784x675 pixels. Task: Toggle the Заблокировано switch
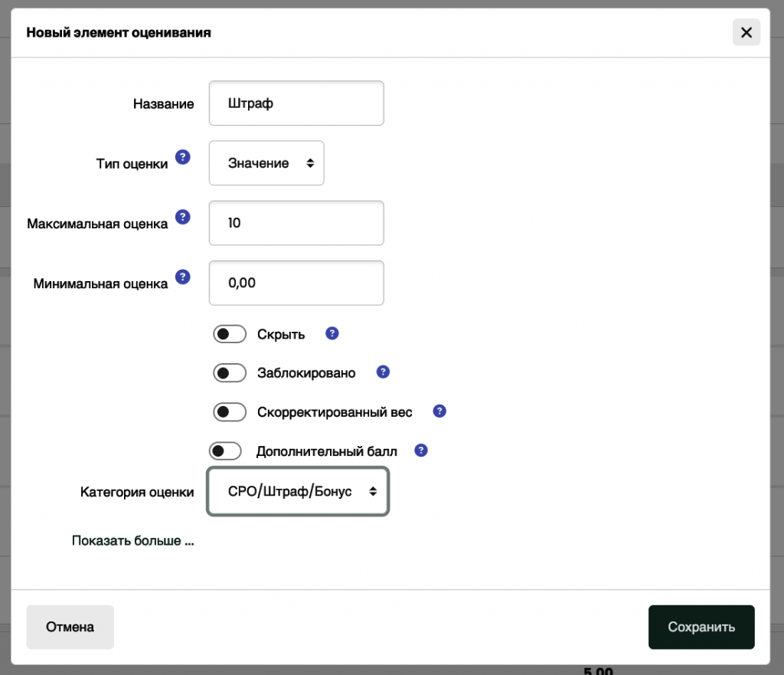(230, 373)
